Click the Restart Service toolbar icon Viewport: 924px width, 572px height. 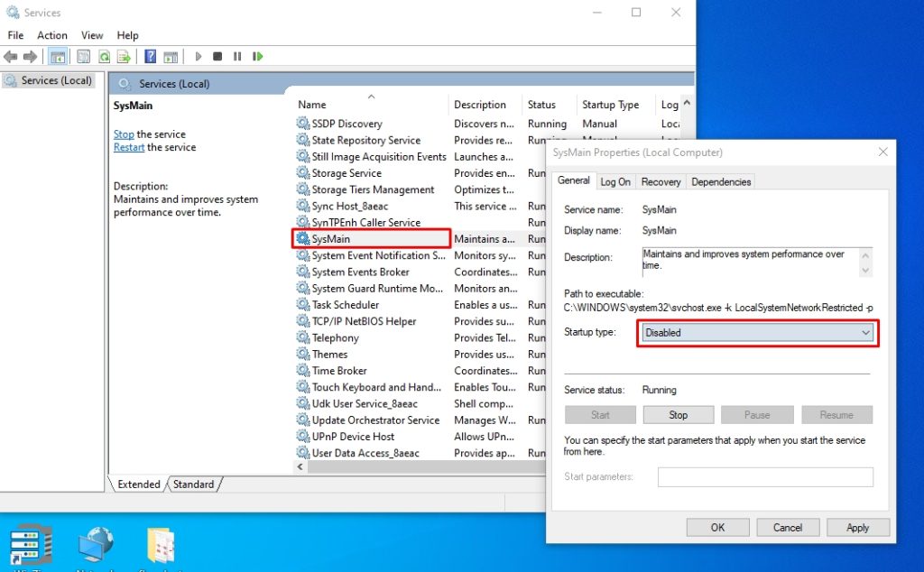pos(257,57)
